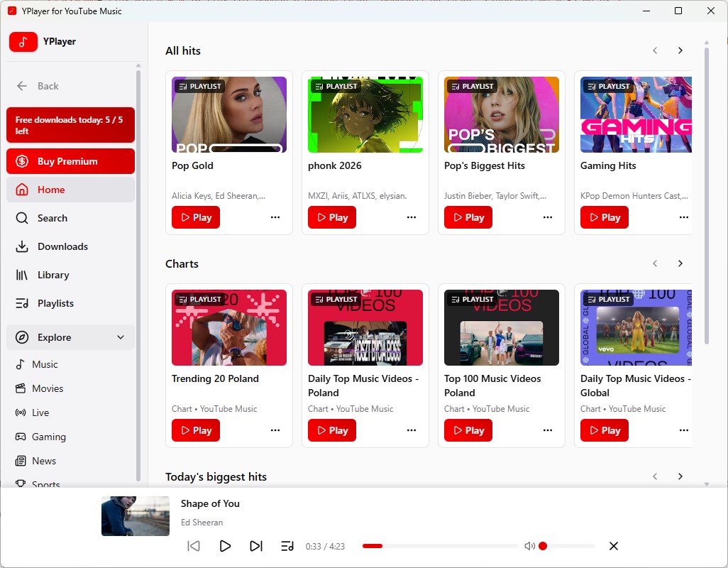Open the phonk 2026 playlist thumbnail
This screenshot has height=568, width=728.
coord(365,115)
